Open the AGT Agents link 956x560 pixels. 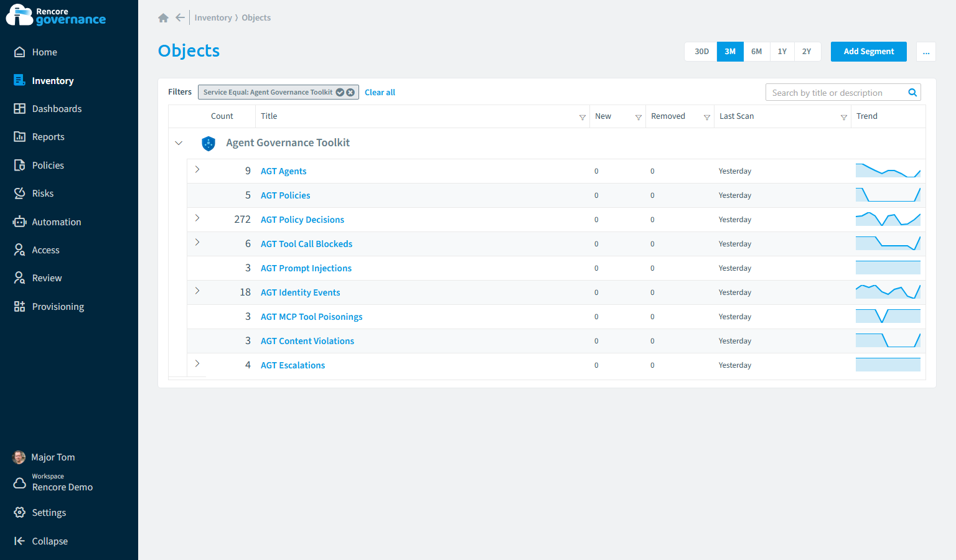[283, 171]
